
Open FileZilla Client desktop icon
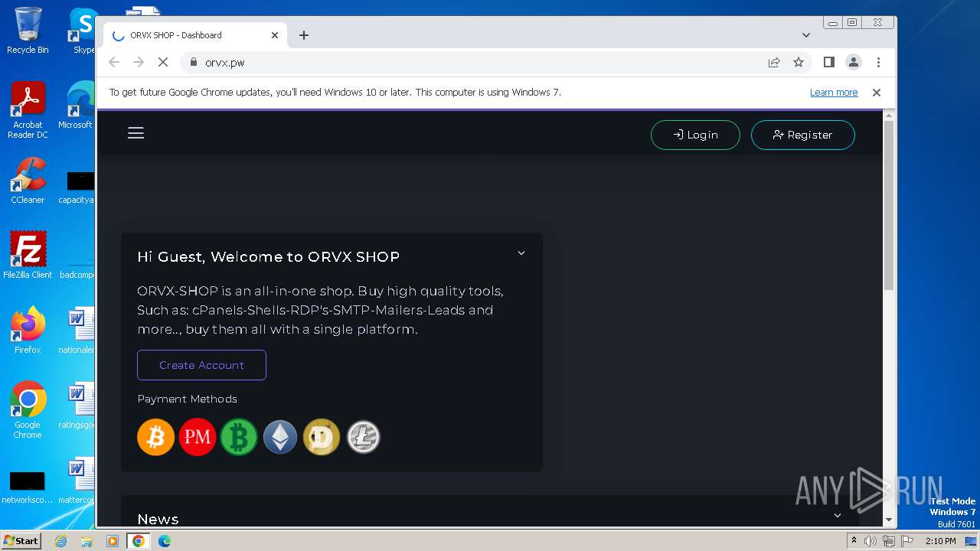28,256
